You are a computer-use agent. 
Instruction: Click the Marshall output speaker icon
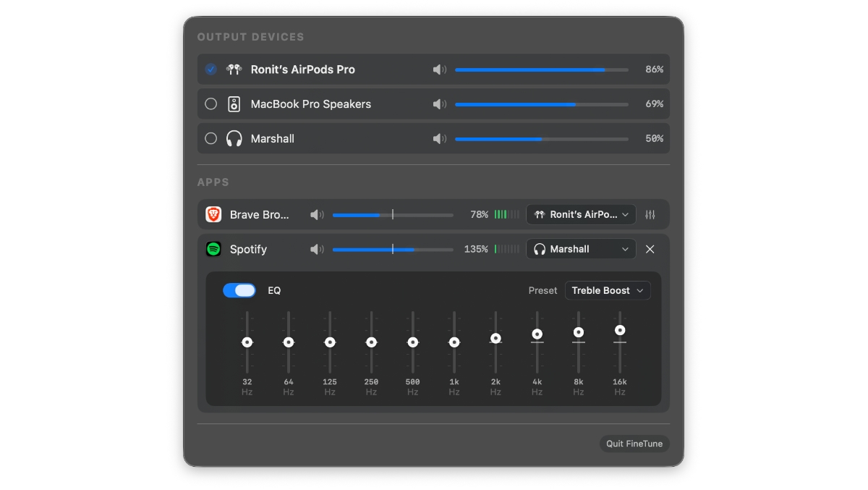(x=439, y=139)
